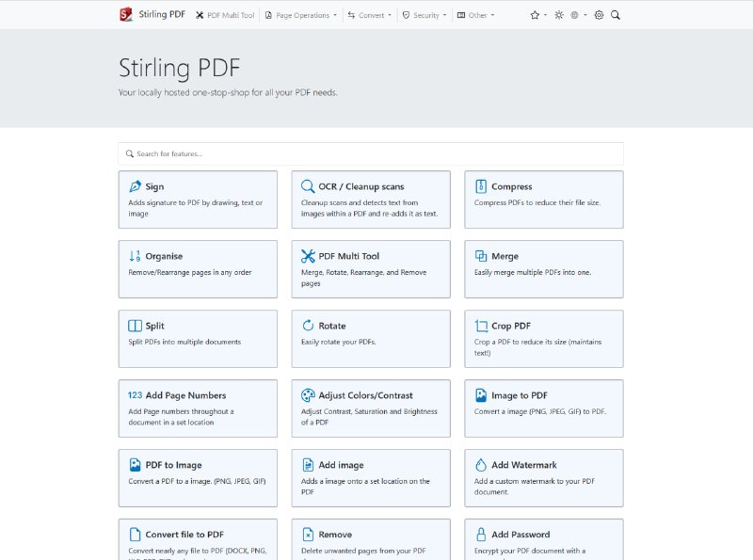Select the Merge tool icon
This screenshot has height=560, width=753.
coord(482,256)
